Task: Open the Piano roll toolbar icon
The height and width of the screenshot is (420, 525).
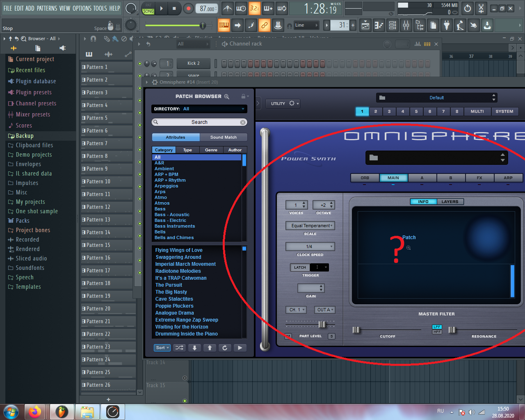Action: [379, 25]
